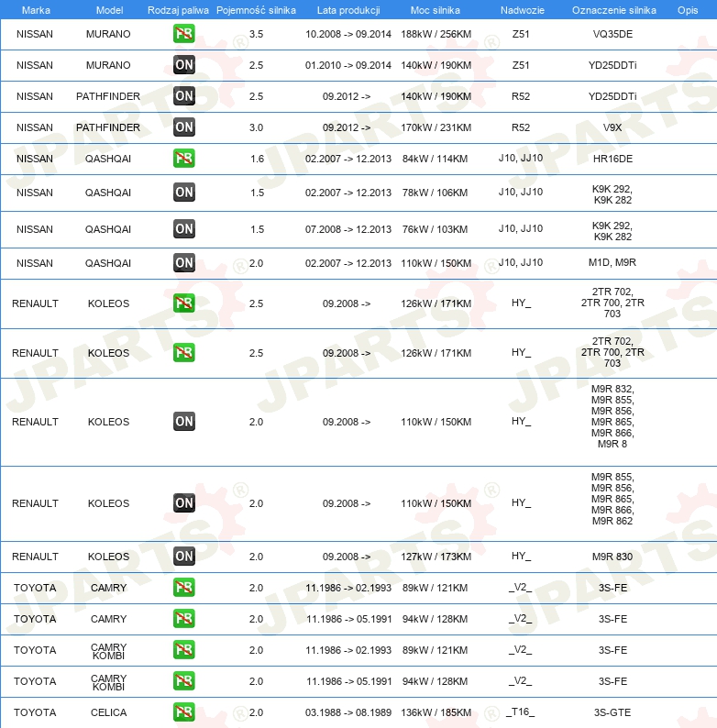
Task: Click the Z51 body code in the Murano 2.5 row
Action: coord(521,65)
